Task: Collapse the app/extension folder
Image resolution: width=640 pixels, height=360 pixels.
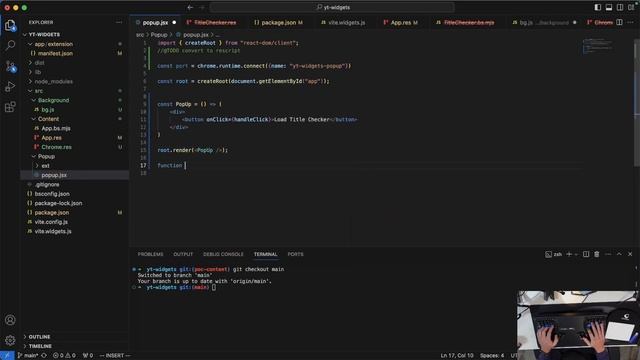Action: click(x=53, y=44)
